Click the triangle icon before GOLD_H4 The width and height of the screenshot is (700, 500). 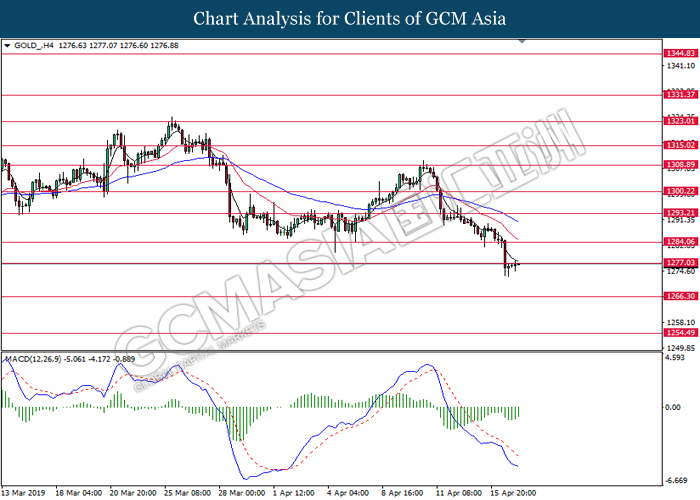[x=8, y=45]
